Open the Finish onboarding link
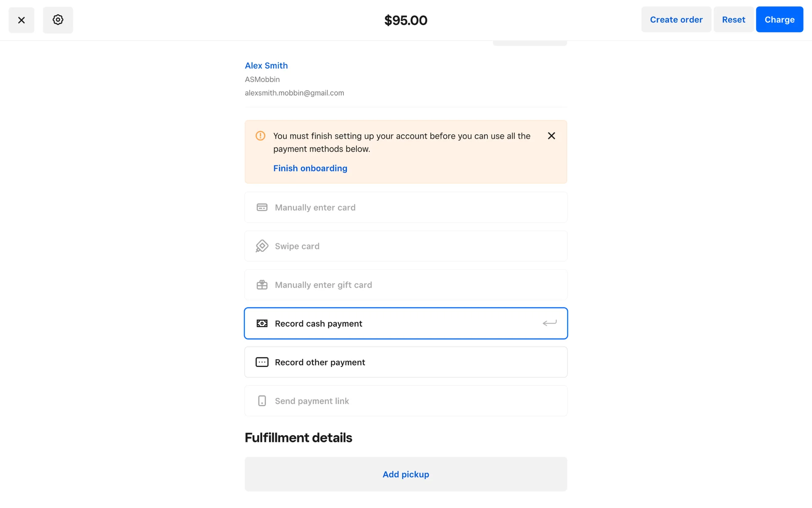This screenshot has height=508, width=812. tap(310, 168)
